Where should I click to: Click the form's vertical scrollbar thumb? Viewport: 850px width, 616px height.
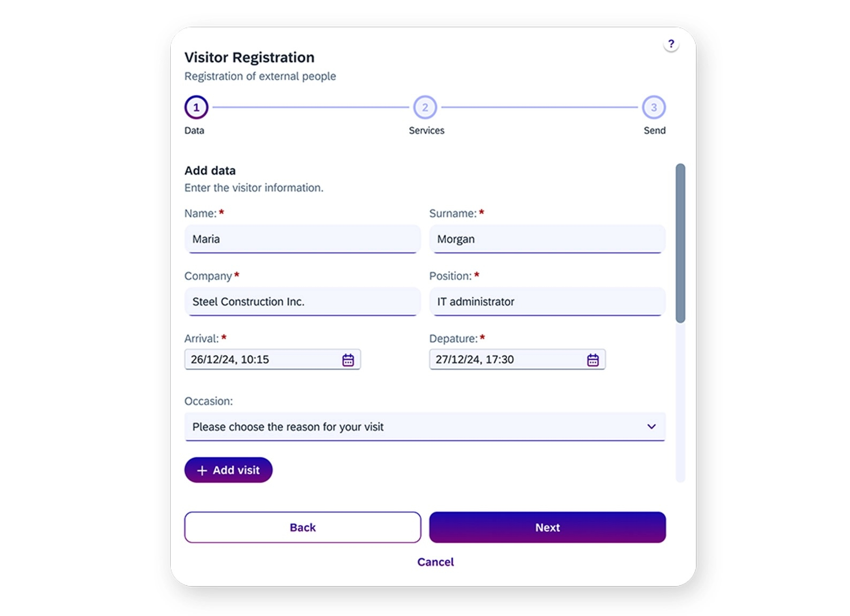click(680, 243)
